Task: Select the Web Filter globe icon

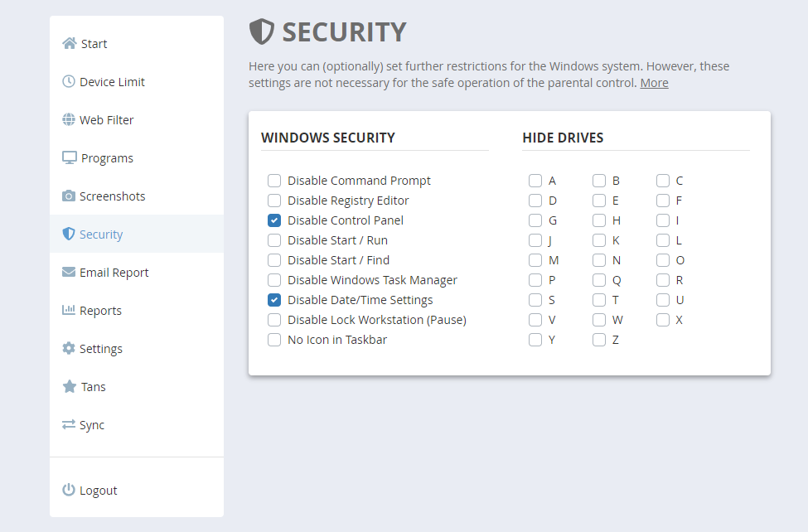Action: point(68,119)
